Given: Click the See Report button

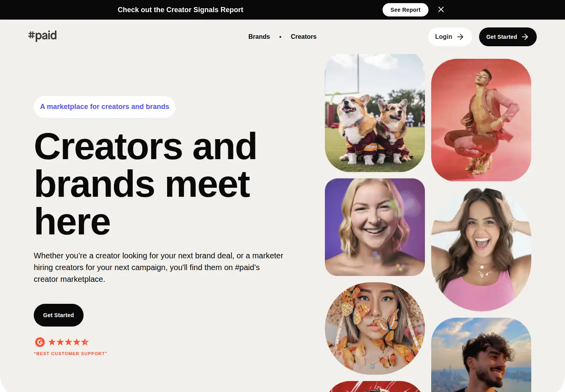Looking at the screenshot, I should point(405,10).
